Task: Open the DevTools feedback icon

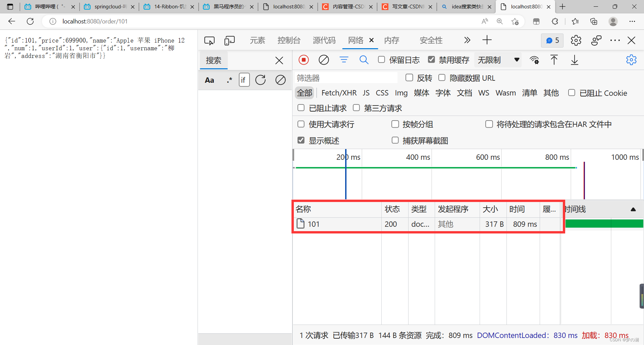Action: (596, 41)
